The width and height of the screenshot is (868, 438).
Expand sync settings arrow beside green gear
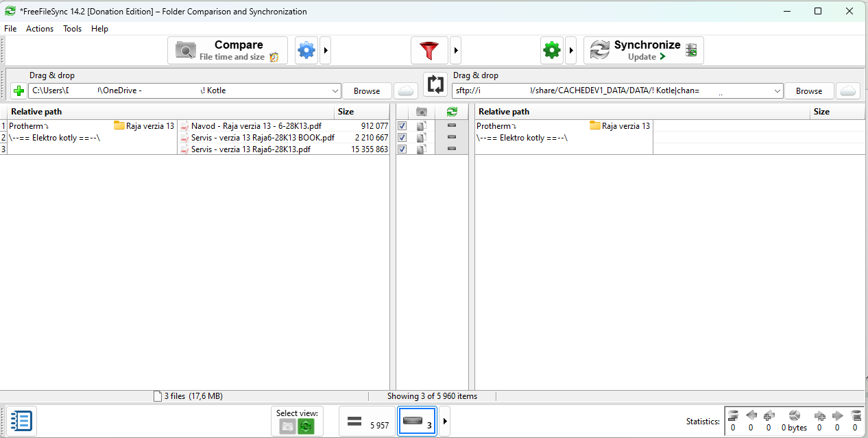tap(570, 50)
